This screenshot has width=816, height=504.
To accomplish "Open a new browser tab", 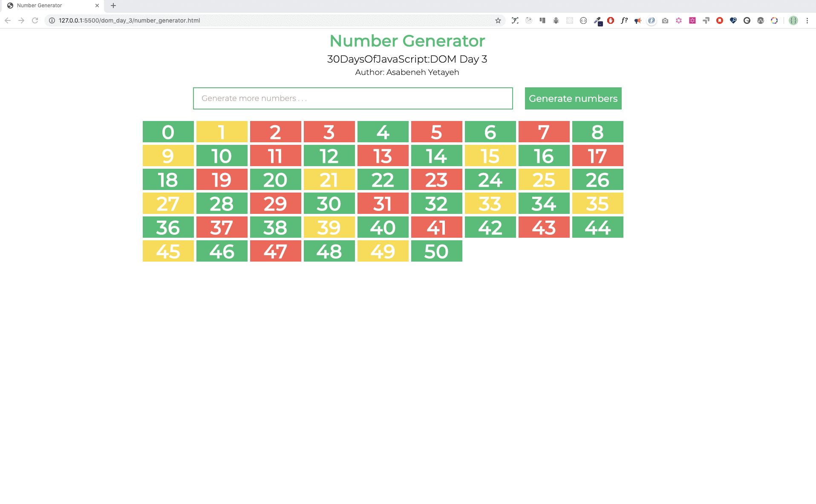I will 113,6.
